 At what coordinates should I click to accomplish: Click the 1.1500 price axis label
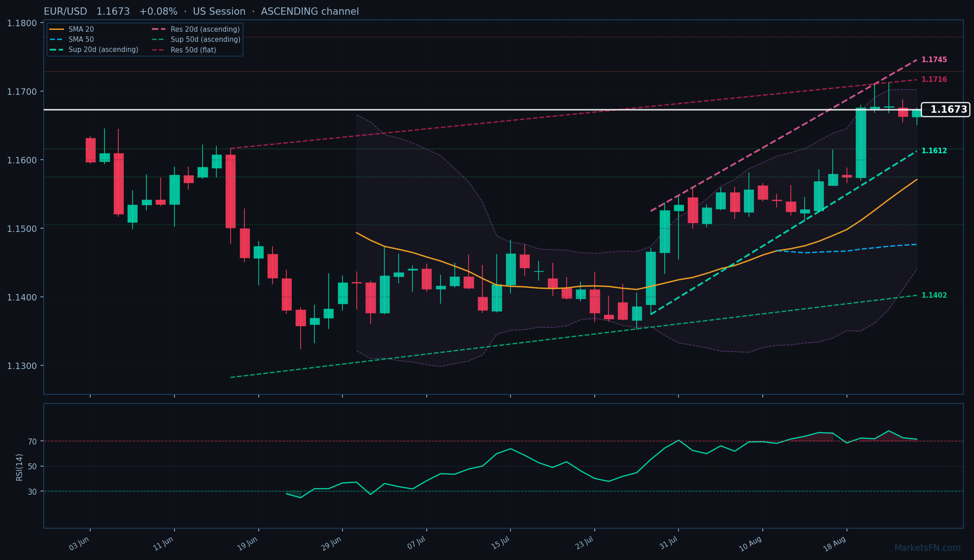pos(22,229)
